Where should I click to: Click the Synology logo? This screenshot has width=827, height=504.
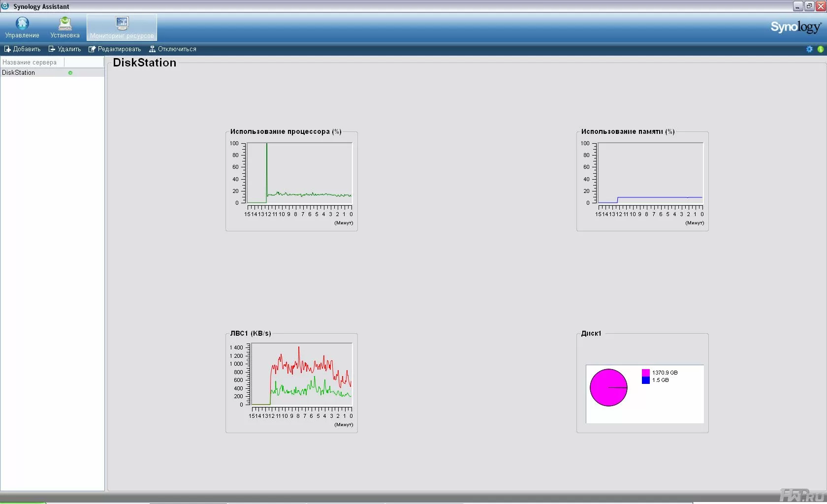[795, 27]
